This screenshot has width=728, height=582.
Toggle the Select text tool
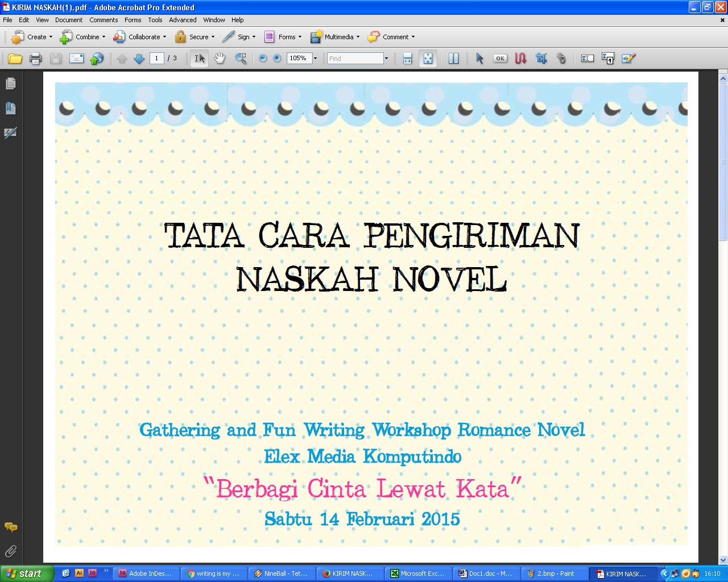(x=199, y=59)
